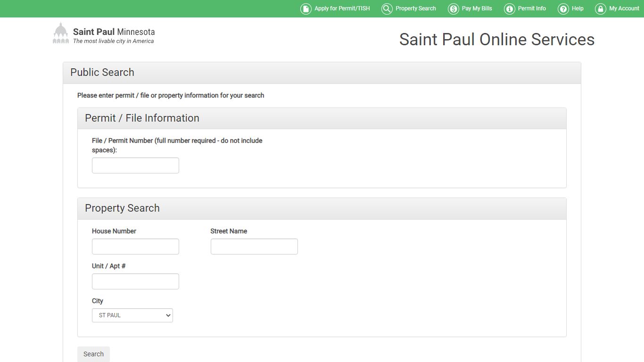Viewport: 644px width, 362px height.
Task: Click the Permit / File Information heading
Action: [x=142, y=118]
